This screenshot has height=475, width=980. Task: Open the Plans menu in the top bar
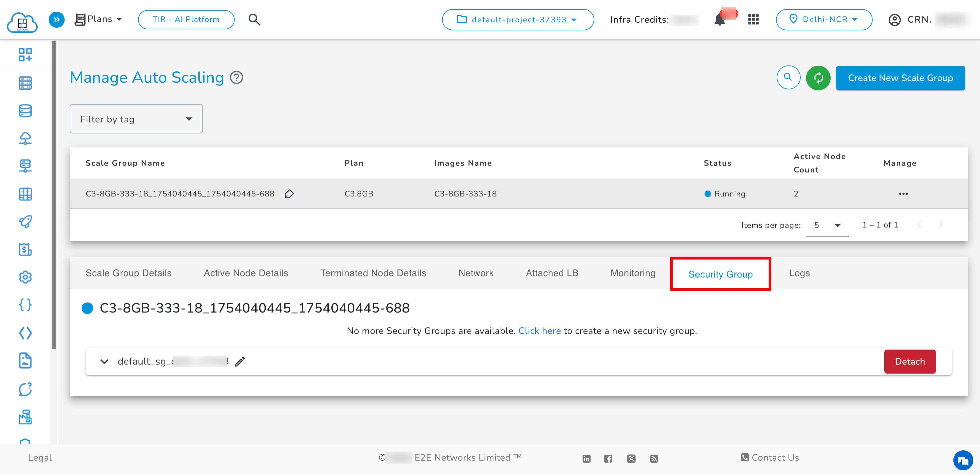pyautogui.click(x=98, y=19)
